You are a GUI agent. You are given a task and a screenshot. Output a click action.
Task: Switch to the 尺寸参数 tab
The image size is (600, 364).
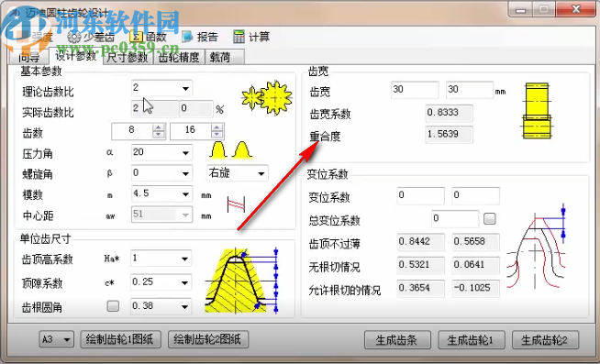(x=128, y=58)
